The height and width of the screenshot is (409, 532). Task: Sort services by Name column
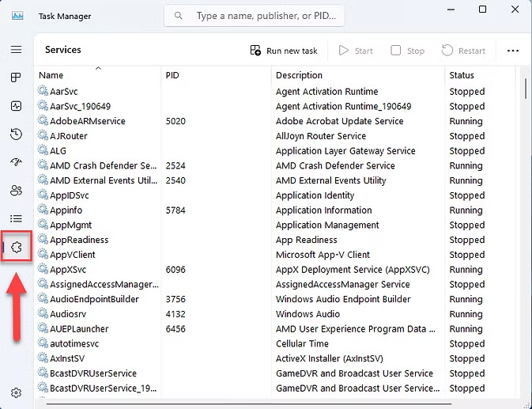(51, 75)
